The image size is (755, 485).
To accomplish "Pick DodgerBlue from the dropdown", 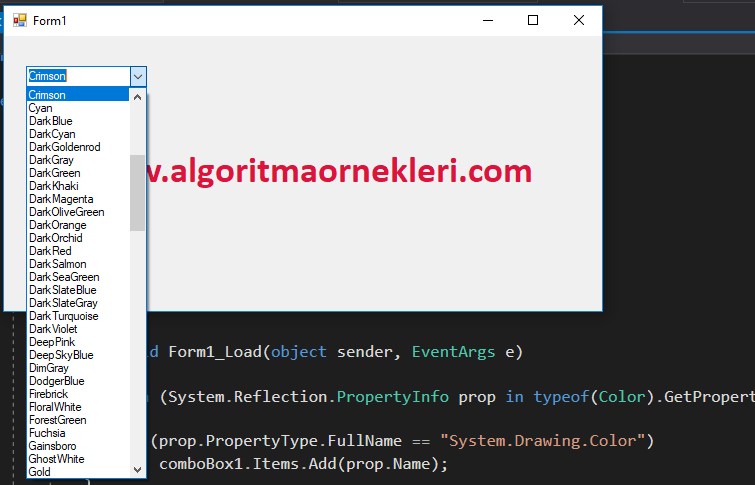I will [x=56, y=381].
